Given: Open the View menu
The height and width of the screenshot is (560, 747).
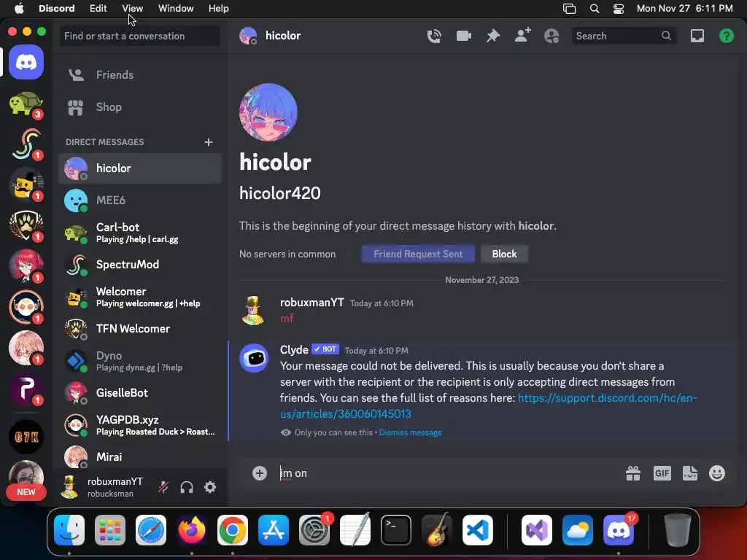Looking at the screenshot, I should (133, 8).
